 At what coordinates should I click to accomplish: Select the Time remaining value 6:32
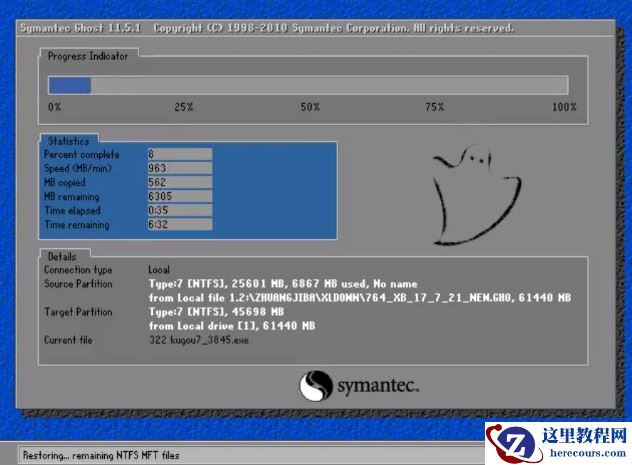[x=180, y=224]
